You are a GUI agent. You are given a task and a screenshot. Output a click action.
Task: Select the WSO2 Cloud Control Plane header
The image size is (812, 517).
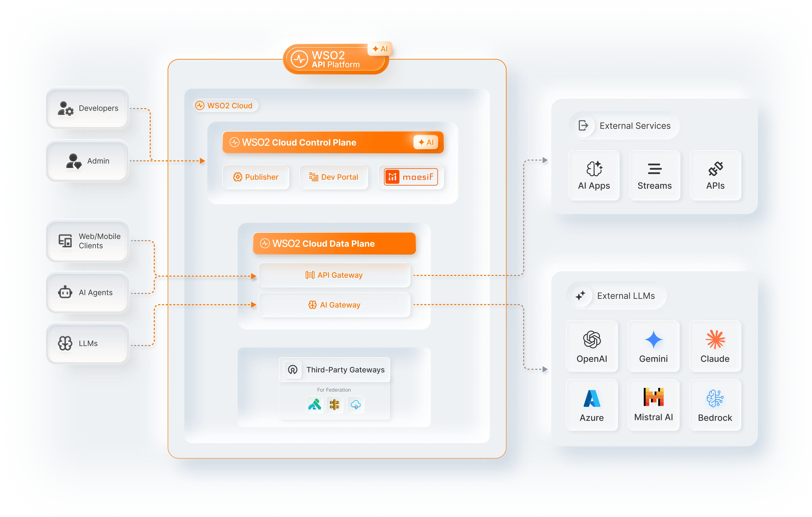click(333, 142)
